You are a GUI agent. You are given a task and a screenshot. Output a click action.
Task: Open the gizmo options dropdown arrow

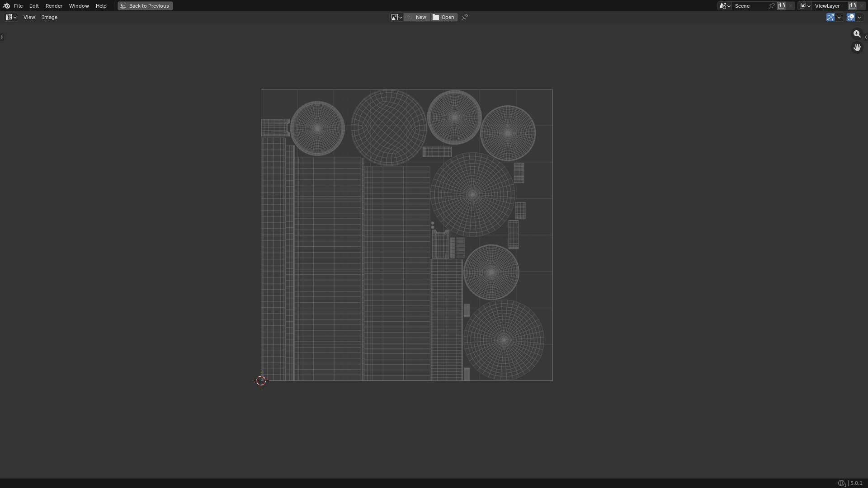(x=839, y=17)
